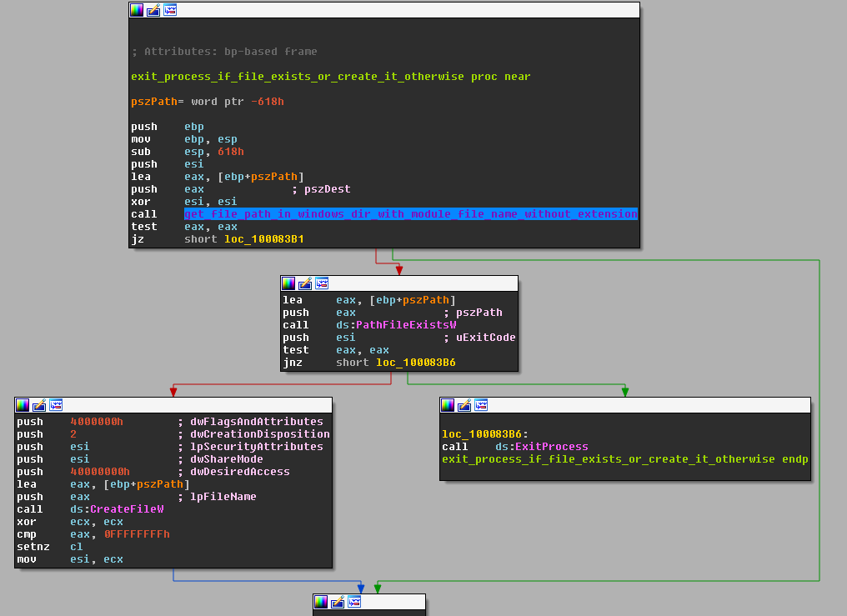Click the 'lpFileName' comment

click(x=217, y=497)
